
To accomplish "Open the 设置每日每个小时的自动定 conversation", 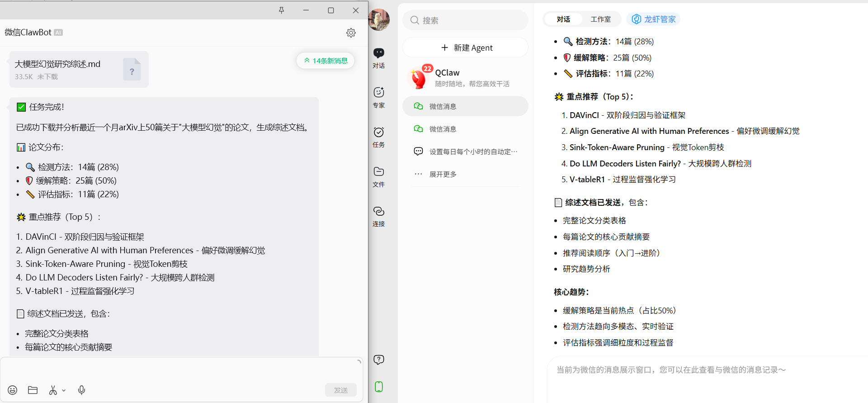I will 465,152.
